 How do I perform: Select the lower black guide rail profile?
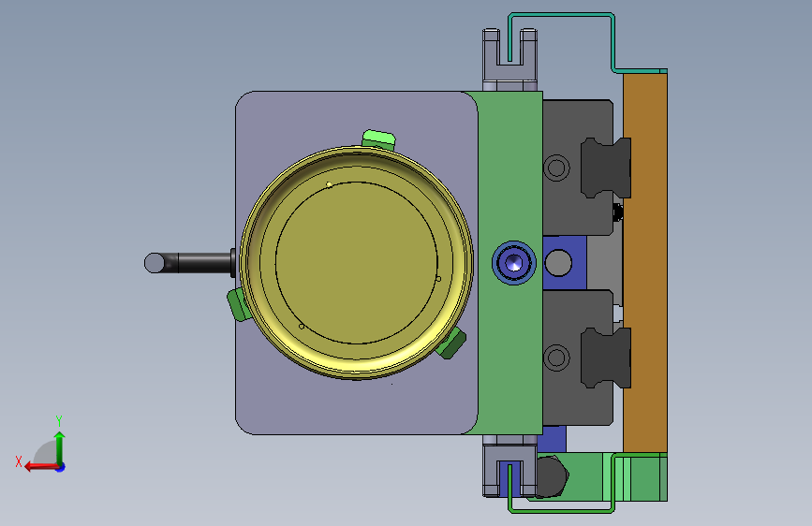pos(605,358)
